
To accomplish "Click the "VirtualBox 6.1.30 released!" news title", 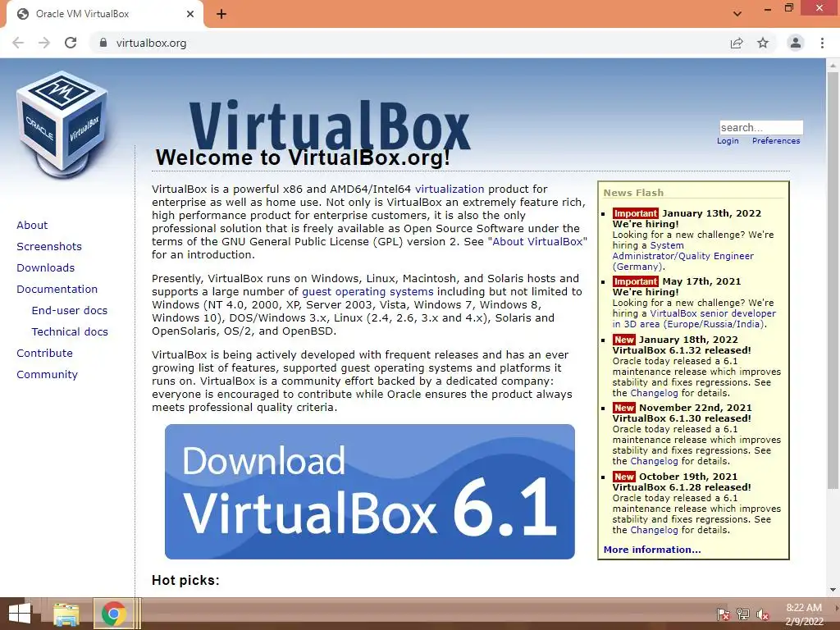I will (x=682, y=418).
